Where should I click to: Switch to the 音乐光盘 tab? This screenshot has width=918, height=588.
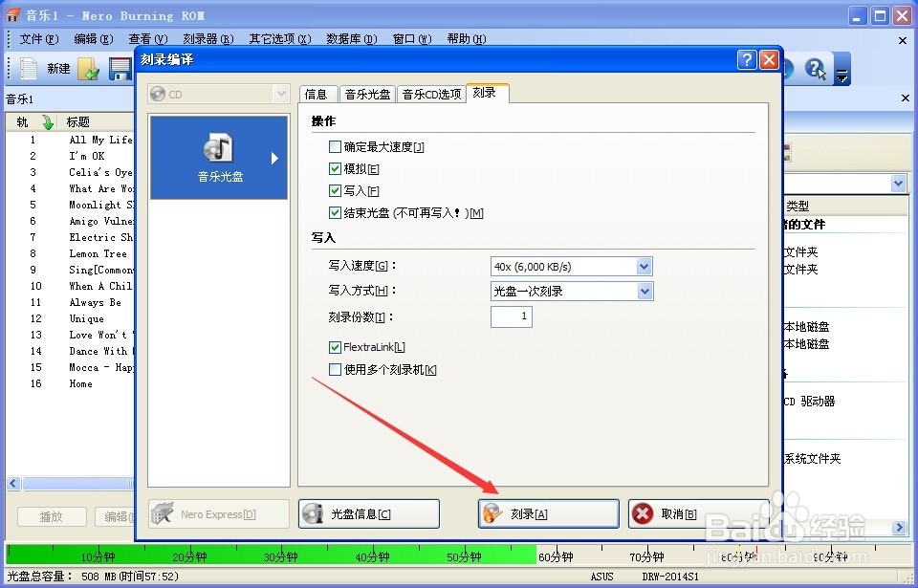(367, 95)
